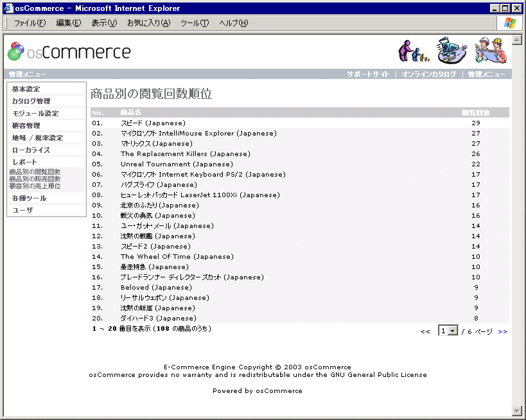Select the row スピード (Japanese)
Screen dimensions: 526x420
coord(300,123)
